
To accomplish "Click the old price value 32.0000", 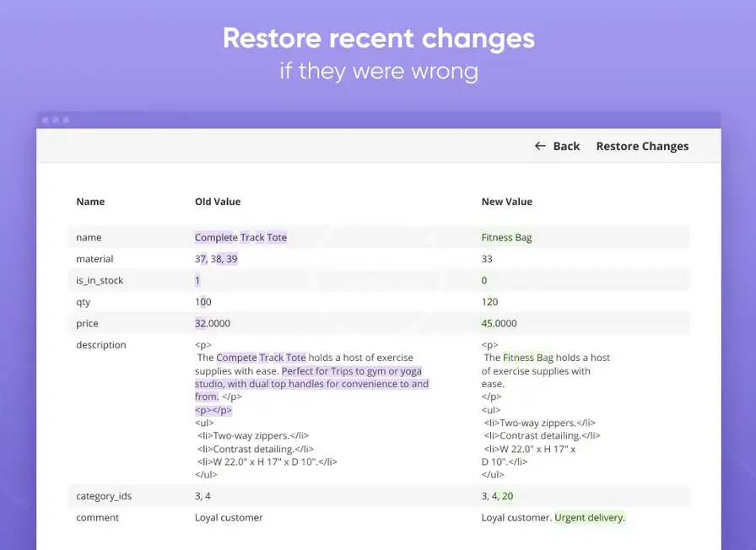I will 213,323.
